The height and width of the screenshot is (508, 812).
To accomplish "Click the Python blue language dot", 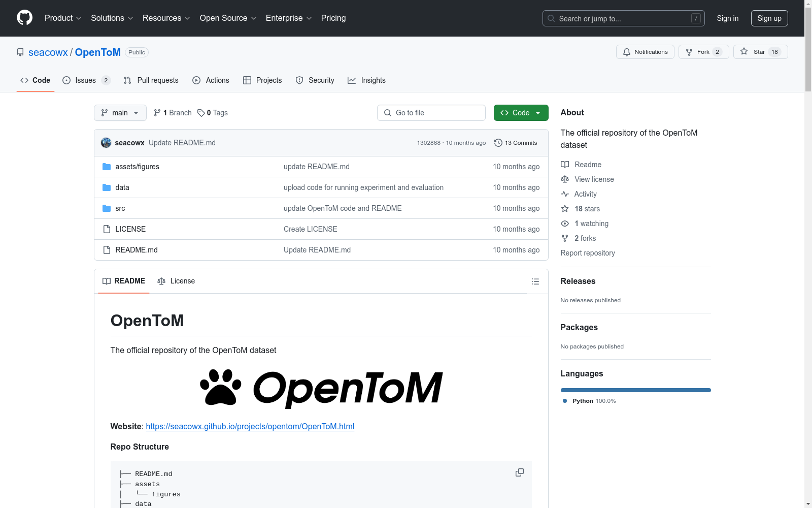I will [x=565, y=401].
